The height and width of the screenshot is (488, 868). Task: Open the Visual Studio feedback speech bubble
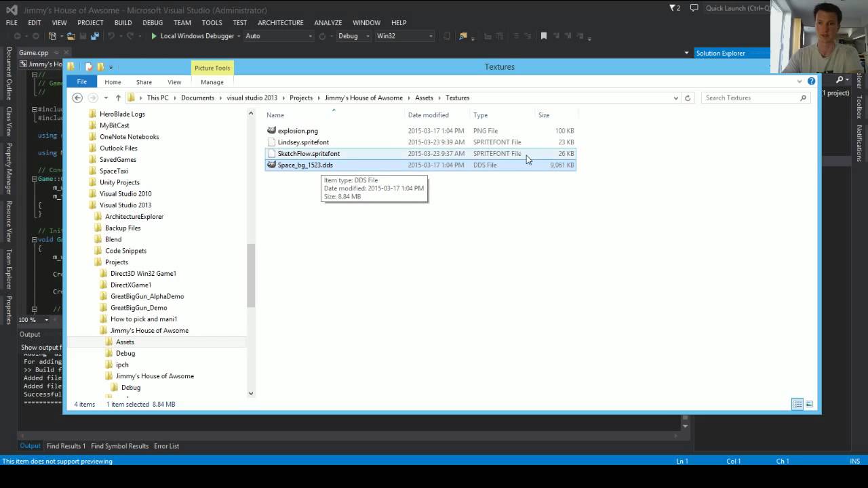[x=694, y=8]
